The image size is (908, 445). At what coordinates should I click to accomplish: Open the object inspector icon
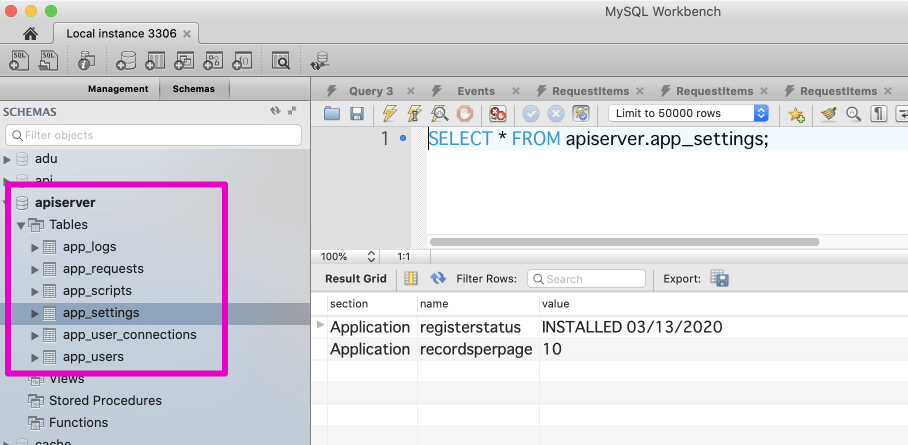tap(86, 60)
